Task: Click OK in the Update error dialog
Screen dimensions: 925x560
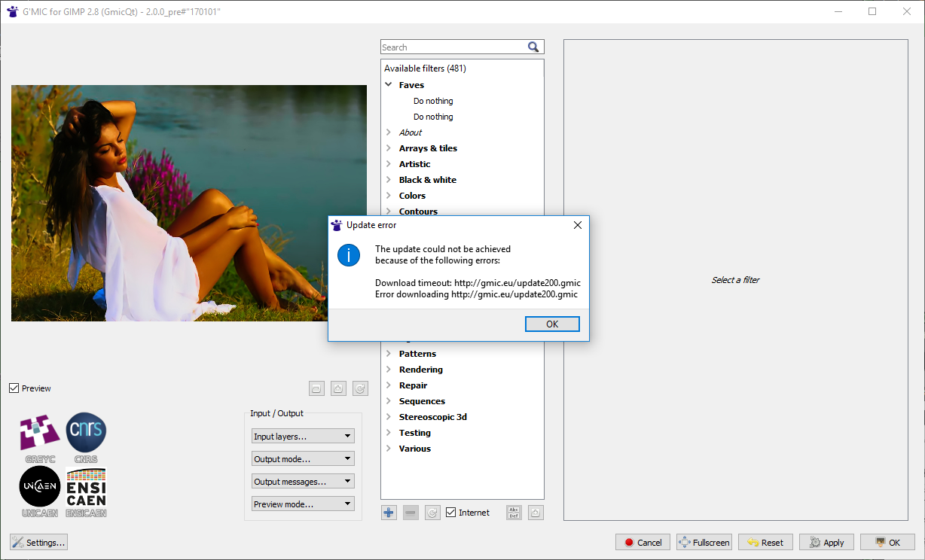Action: tap(552, 324)
